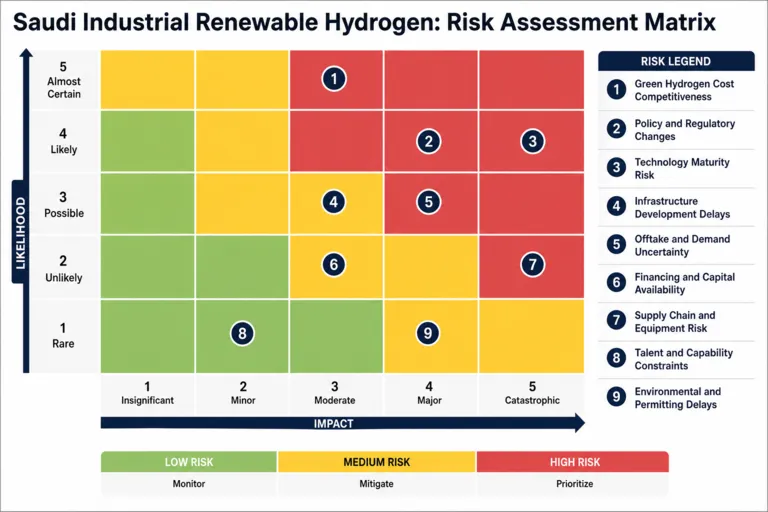This screenshot has height=512, width=768.
Task: Select the LOW RISK green legend bar
Action: (x=189, y=462)
